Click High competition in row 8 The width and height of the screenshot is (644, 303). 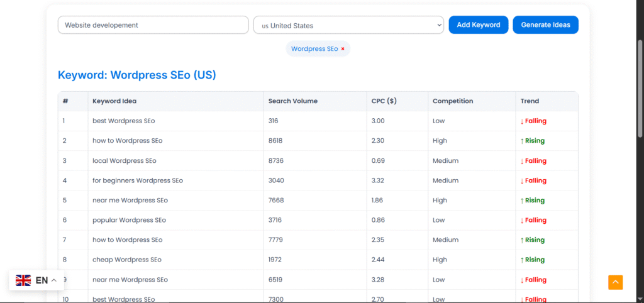pyautogui.click(x=440, y=260)
